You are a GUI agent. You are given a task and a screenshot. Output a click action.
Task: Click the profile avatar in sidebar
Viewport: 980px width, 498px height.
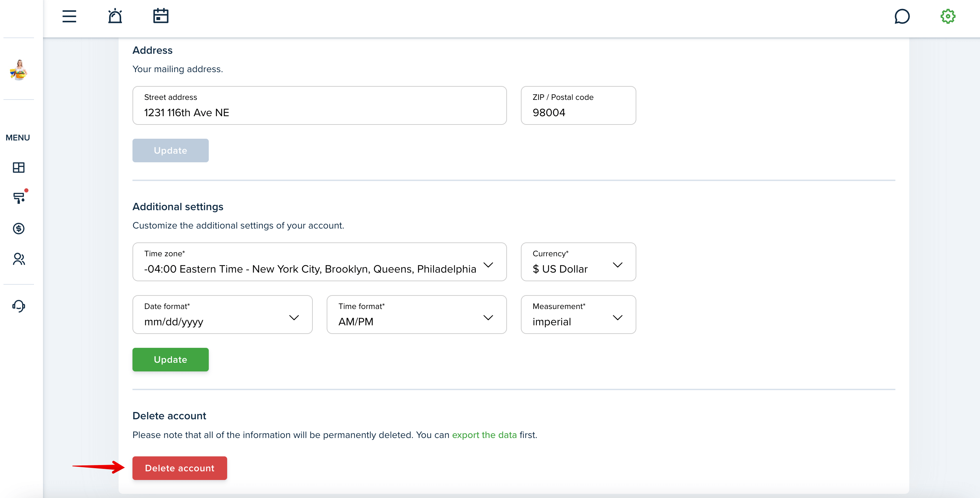[19, 70]
